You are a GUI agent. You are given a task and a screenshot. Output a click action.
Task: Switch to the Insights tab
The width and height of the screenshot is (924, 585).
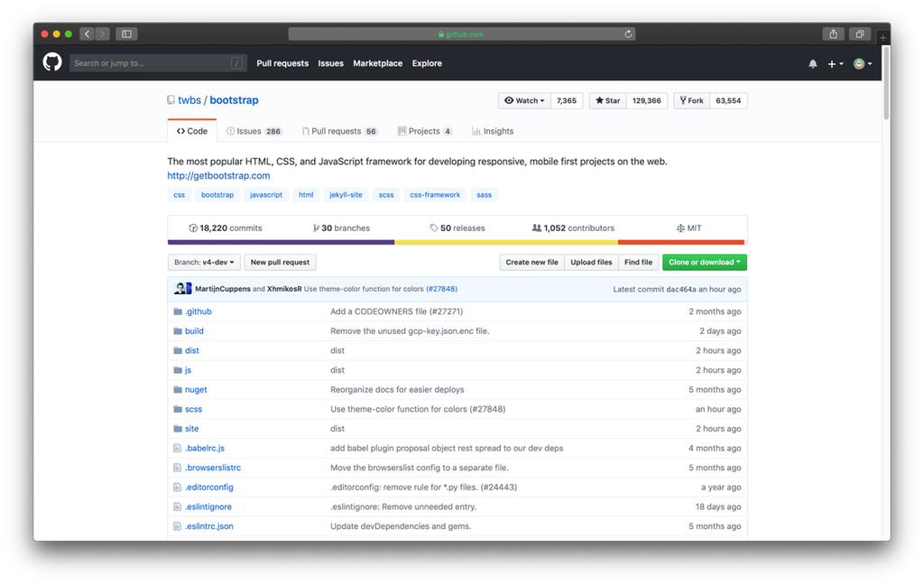pyautogui.click(x=493, y=131)
